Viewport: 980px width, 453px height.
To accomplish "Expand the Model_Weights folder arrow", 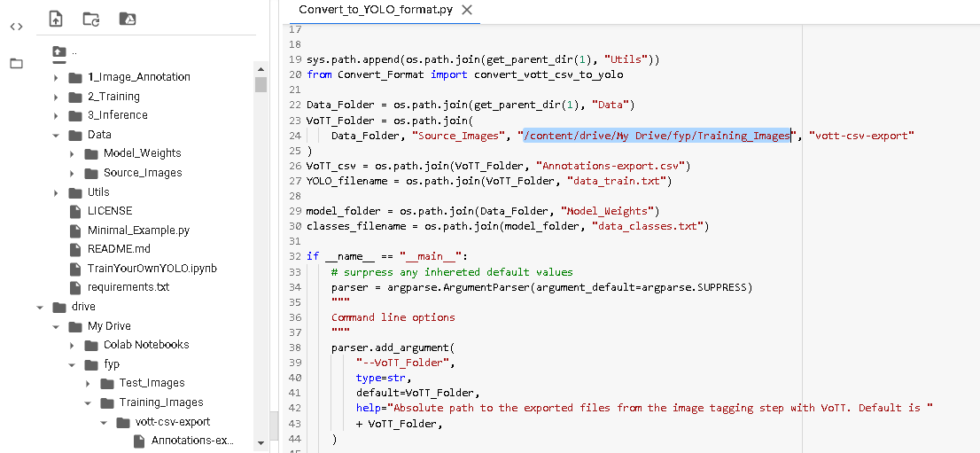I will coord(72,154).
